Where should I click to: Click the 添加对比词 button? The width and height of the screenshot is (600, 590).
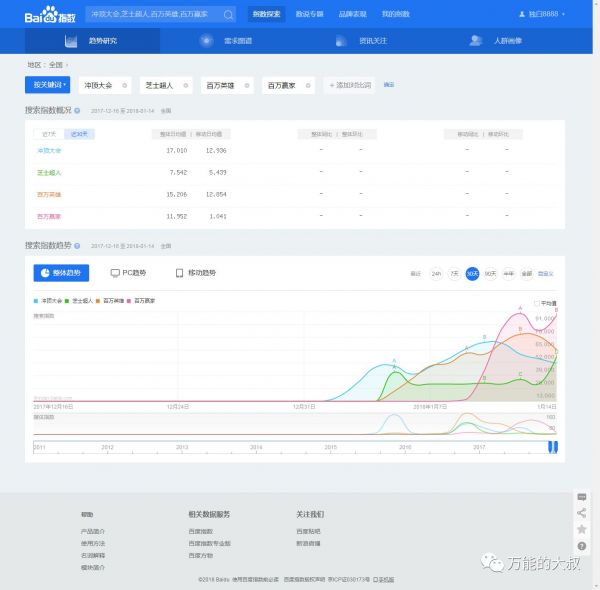point(350,85)
